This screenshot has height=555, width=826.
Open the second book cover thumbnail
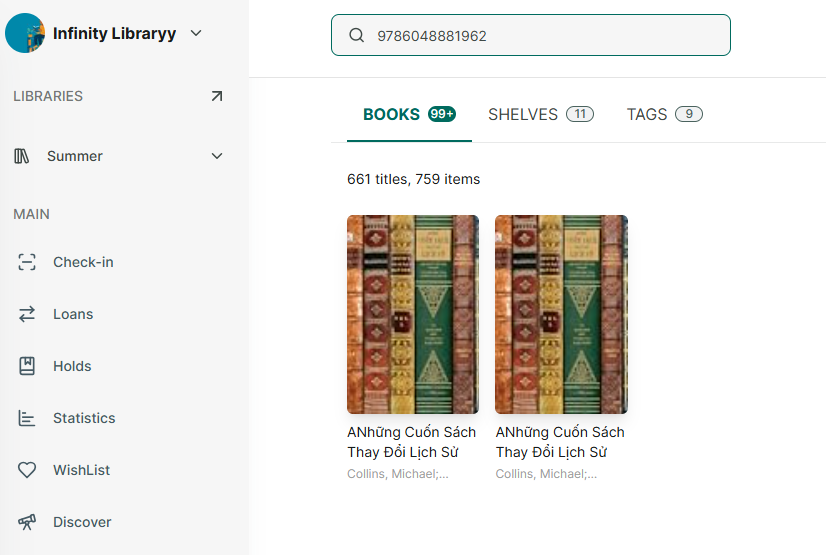click(x=561, y=314)
